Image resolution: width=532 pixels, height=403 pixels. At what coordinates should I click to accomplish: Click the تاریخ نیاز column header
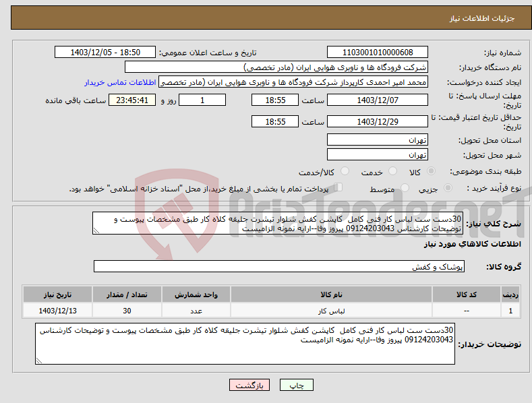coord(58,294)
